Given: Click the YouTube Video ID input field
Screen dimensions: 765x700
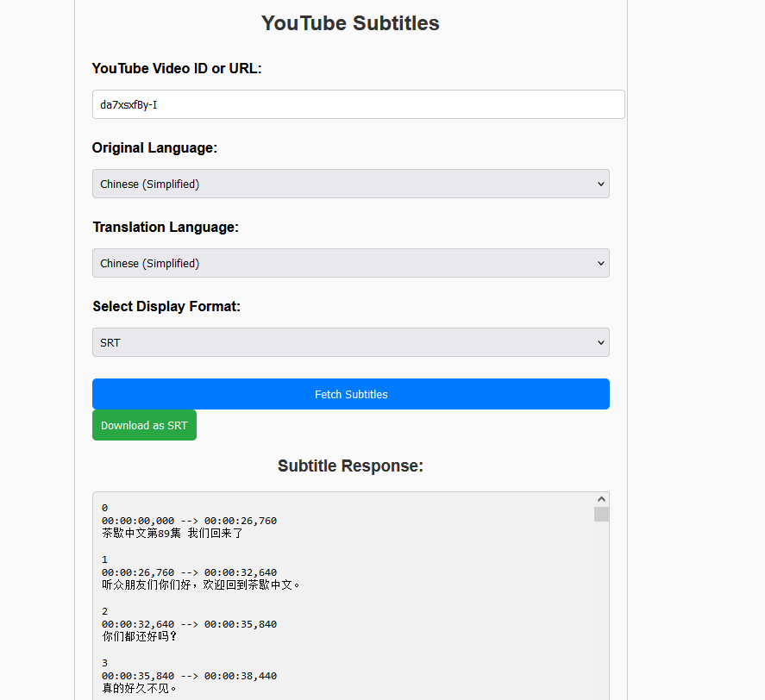Looking at the screenshot, I should (x=358, y=104).
